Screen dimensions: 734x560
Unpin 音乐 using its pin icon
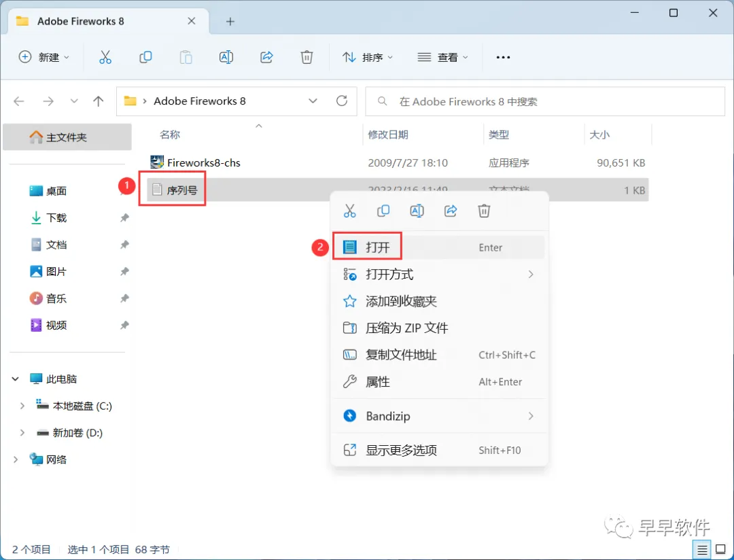pos(124,298)
